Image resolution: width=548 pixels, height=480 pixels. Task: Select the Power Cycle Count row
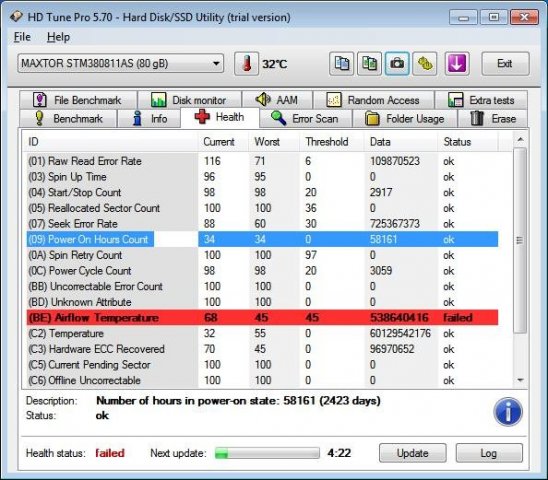click(262, 271)
